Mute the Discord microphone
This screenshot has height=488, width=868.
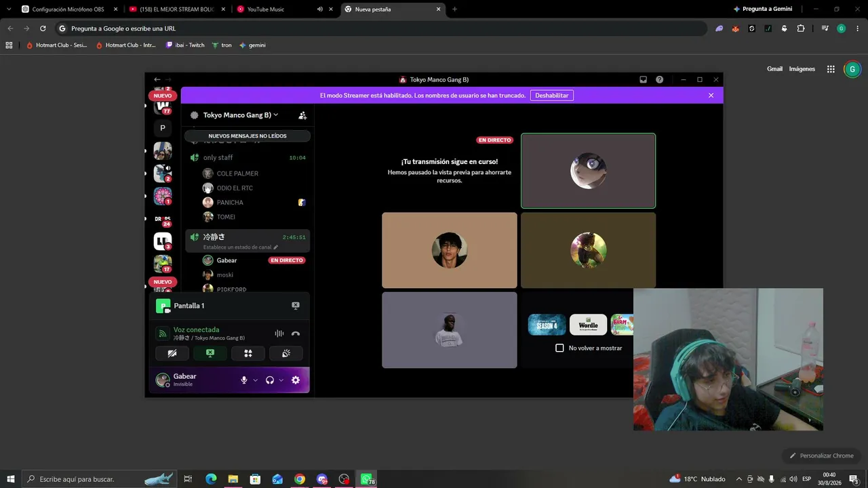(244, 380)
